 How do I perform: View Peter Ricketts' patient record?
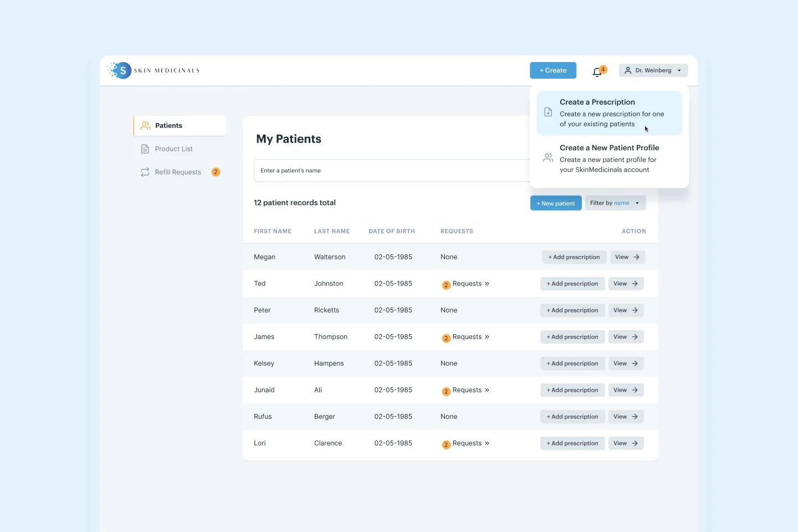pos(626,310)
